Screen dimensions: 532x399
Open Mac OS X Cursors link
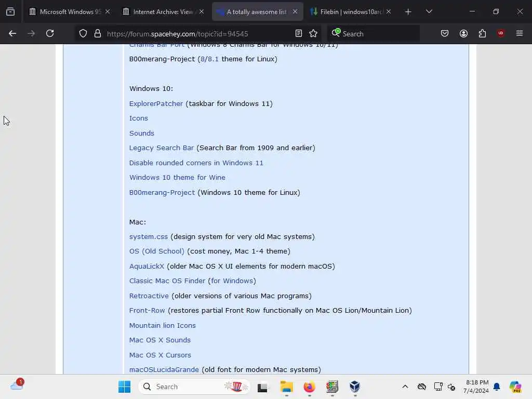click(x=160, y=355)
